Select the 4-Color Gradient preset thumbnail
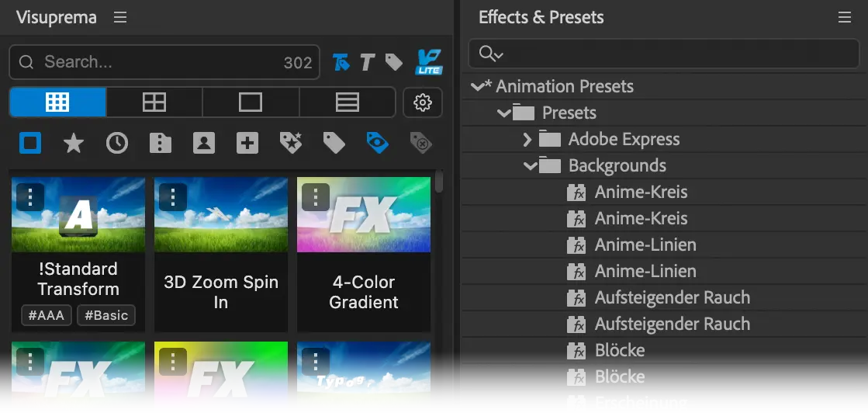 (364, 215)
